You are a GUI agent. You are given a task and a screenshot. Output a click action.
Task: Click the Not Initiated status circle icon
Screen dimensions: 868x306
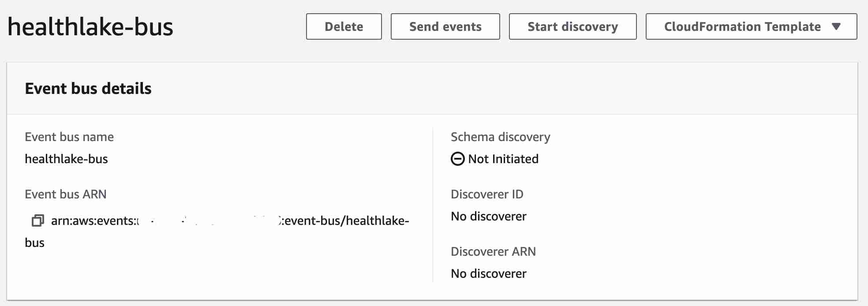coord(457,159)
